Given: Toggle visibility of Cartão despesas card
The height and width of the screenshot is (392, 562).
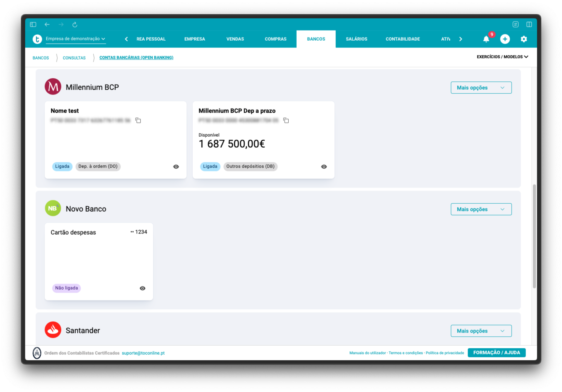Looking at the screenshot, I should (142, 288).
